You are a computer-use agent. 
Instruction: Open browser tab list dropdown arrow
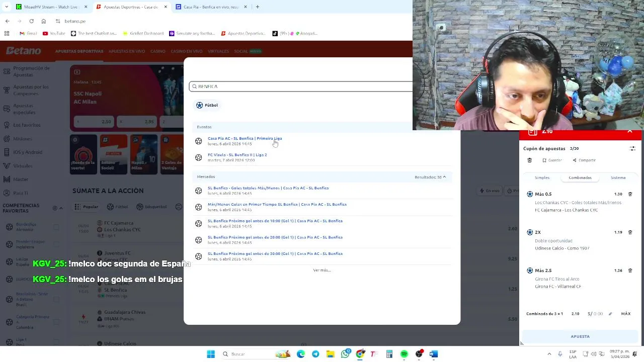(7, 7)
